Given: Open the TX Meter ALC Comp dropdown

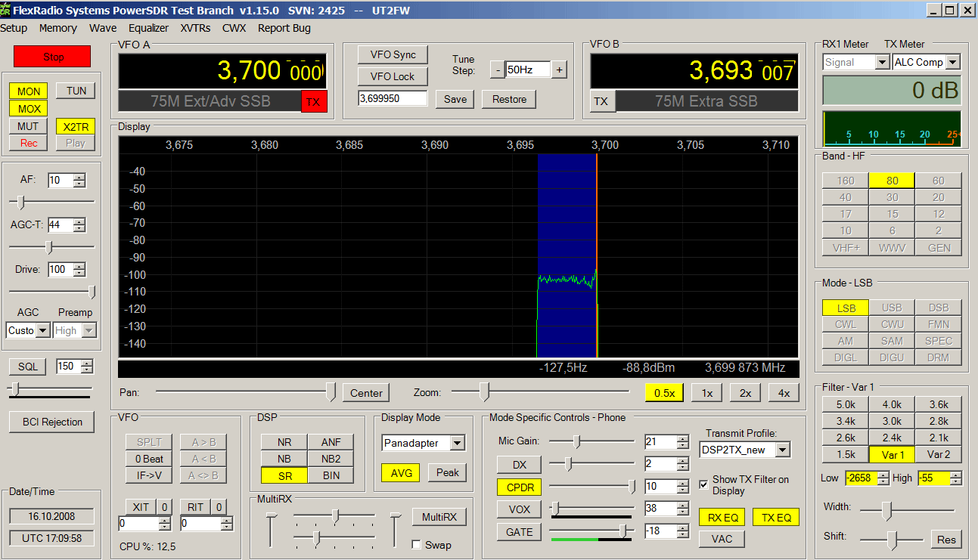Looking at the screenshot, I should click(x=952, y=62).
